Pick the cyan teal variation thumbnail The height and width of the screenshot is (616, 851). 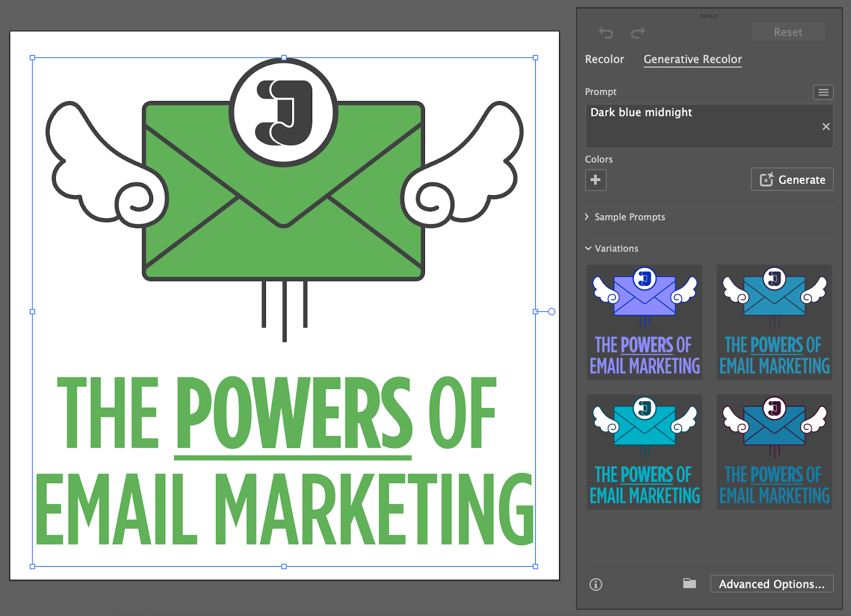[x=644, y=452]
